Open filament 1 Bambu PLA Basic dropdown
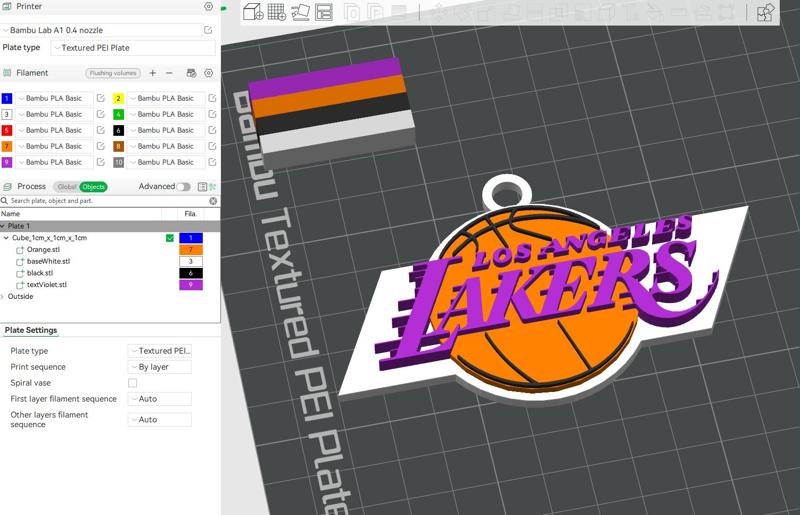The width and height of the screenshot is (800, 515). [x=54, y=98]
